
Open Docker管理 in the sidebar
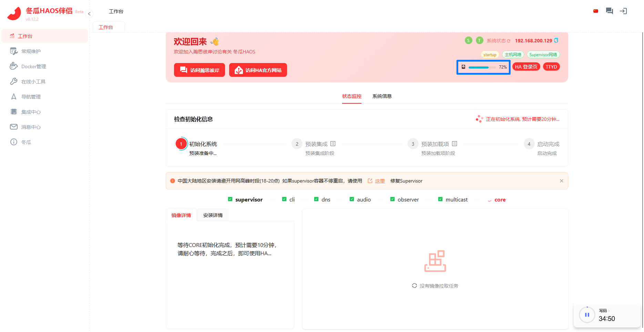[33, 66]
